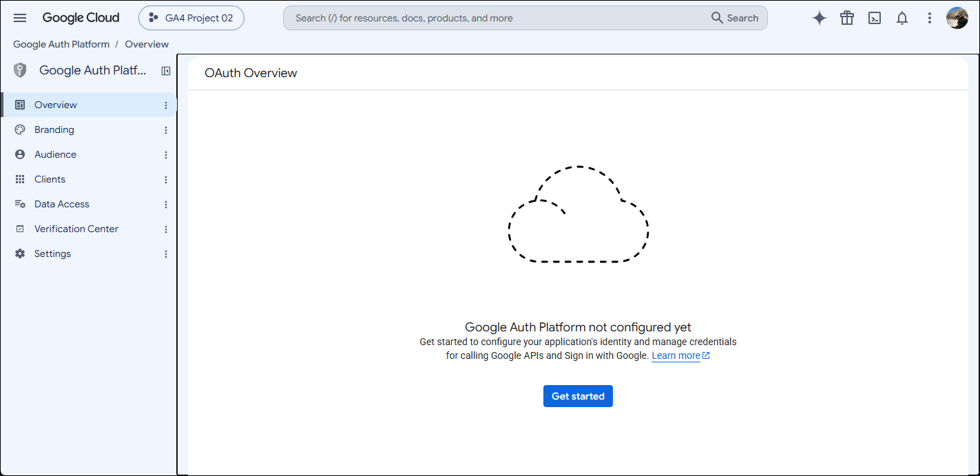This screenshot has height=476, width=980.
Task: Open the notifications bell
Action: pyautogui.click(x=902, y=19)
